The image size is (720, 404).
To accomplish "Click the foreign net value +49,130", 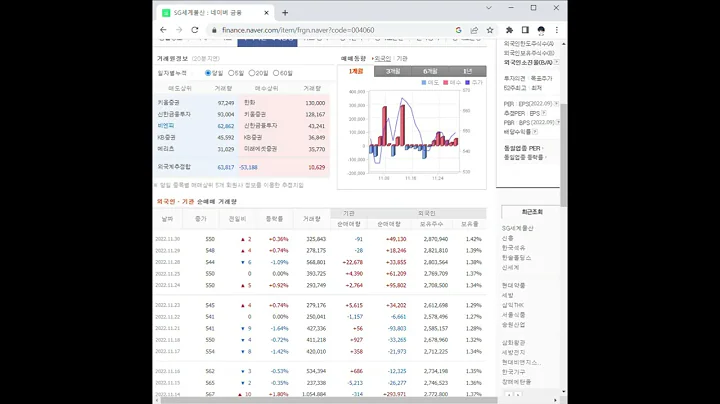I will point(396,239).
